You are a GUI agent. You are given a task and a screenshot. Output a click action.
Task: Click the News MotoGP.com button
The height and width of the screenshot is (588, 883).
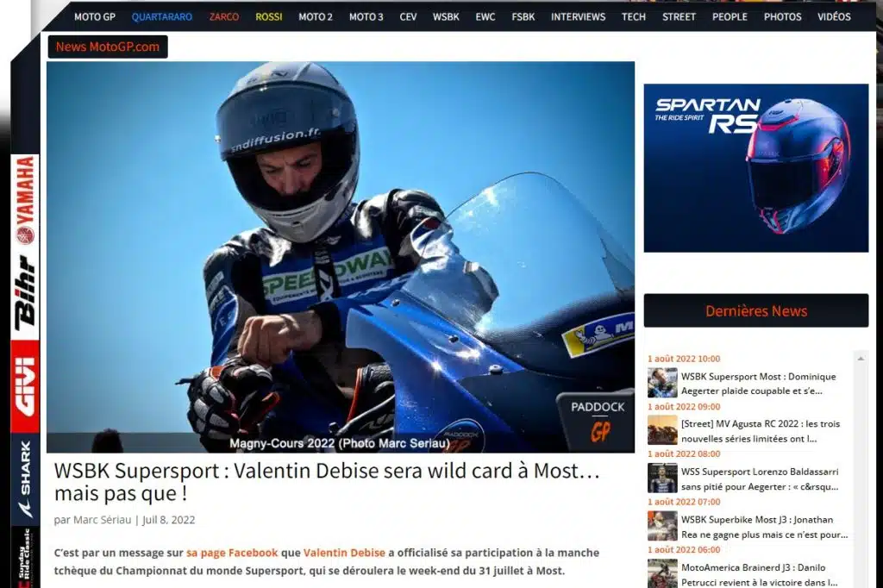click(x=108, y=47)
